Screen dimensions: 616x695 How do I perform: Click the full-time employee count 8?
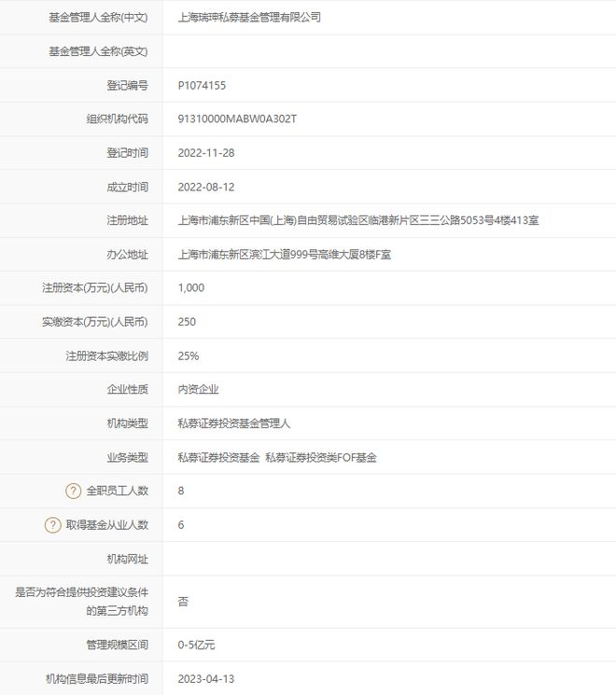181,491
